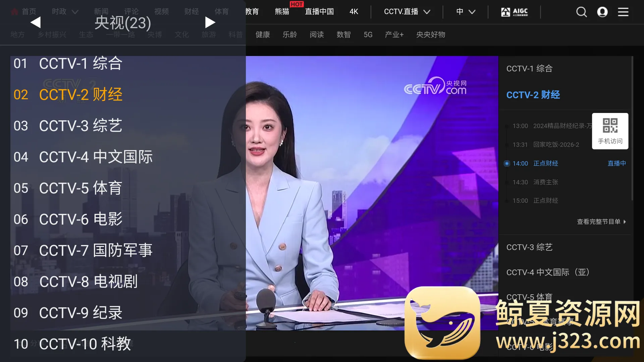
Task: Click the right arrow to next channel group
Action: pyautogui.click(x=210, y=22)
